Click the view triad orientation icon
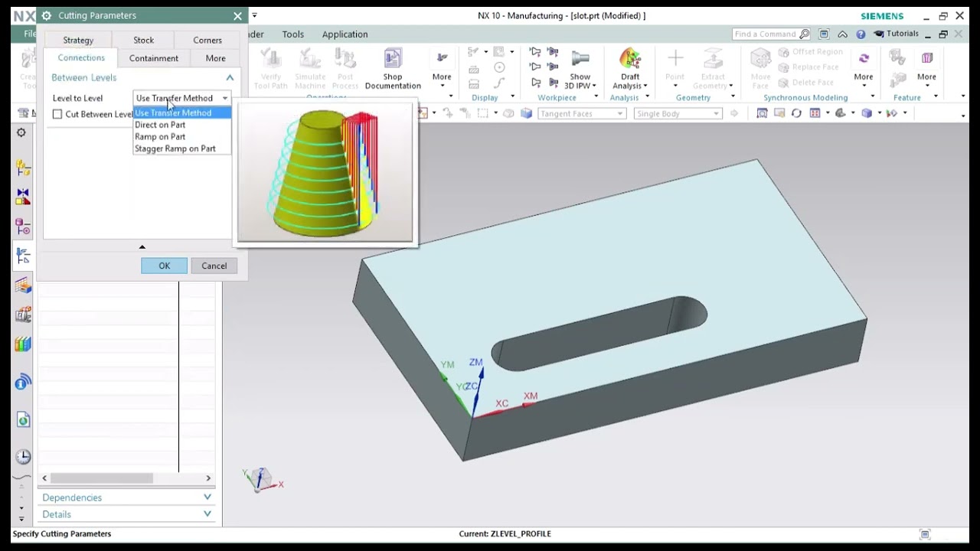The image size is (980, 551). pos(262,479)
